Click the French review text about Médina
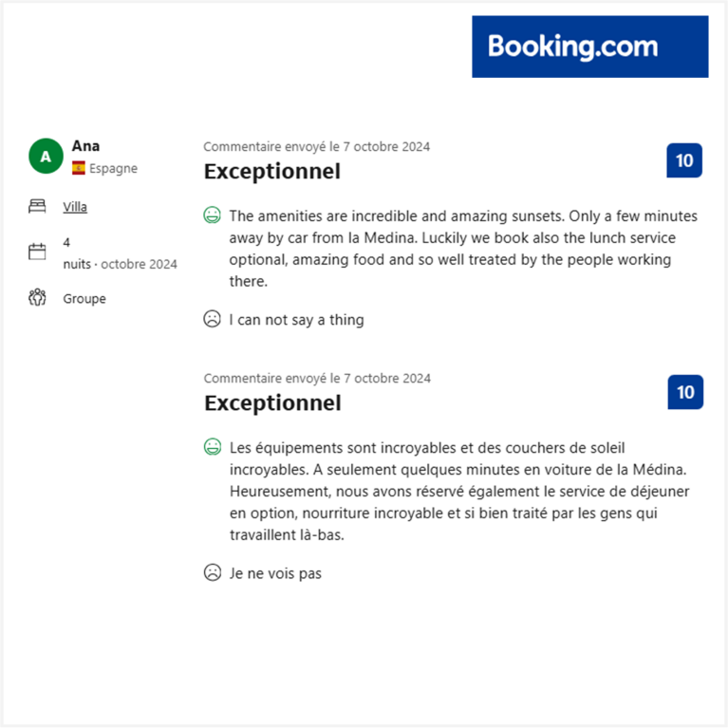Screen dimensions: 728x728 pyautogui.click(x=459, y=492)
